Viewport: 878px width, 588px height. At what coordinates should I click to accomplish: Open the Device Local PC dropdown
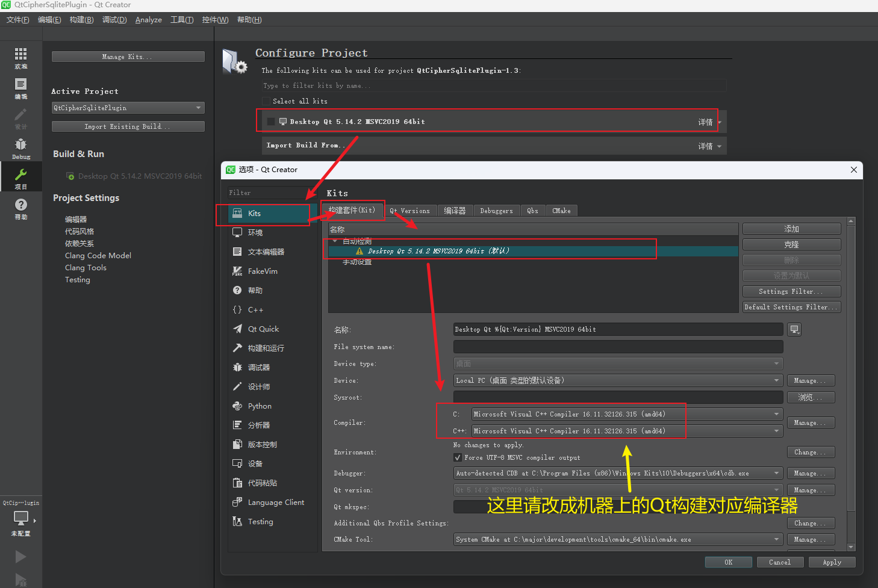(618, 380)
